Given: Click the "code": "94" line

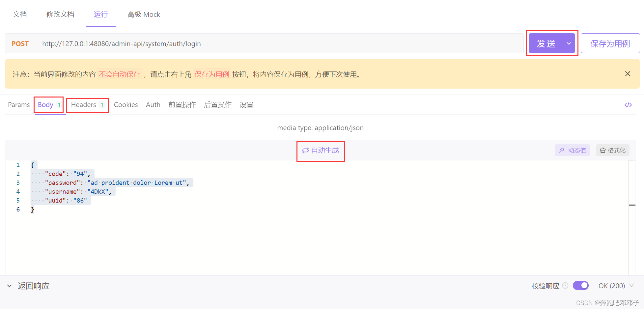Looking at the screenshot, I should [x=67, y=174].
